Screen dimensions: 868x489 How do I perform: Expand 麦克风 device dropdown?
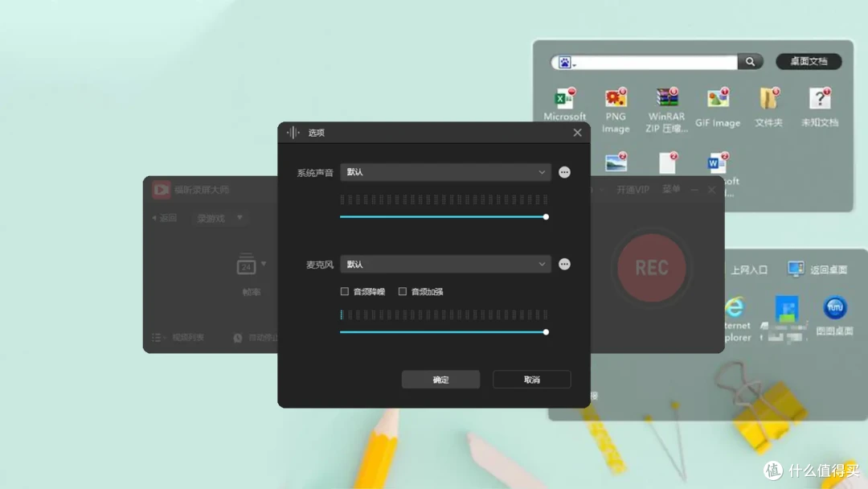tap(445, 264)
